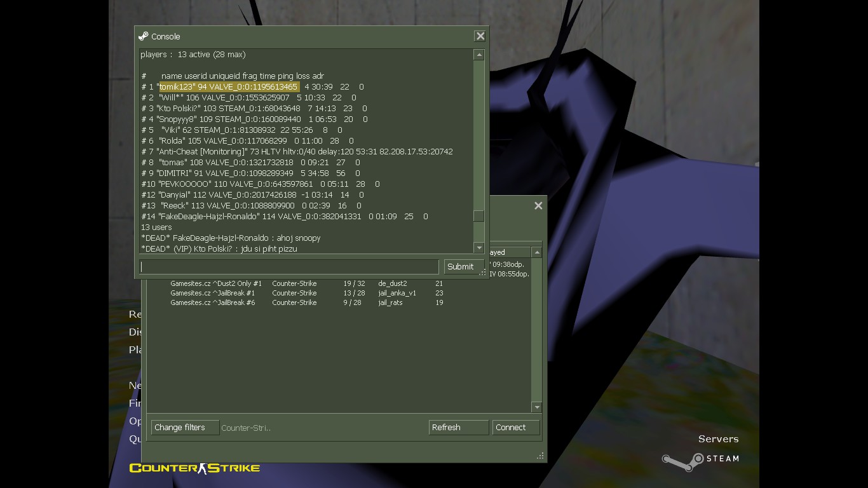
Task: Click the server list scrollbar down arrow
Action: [x=537, y=407]
